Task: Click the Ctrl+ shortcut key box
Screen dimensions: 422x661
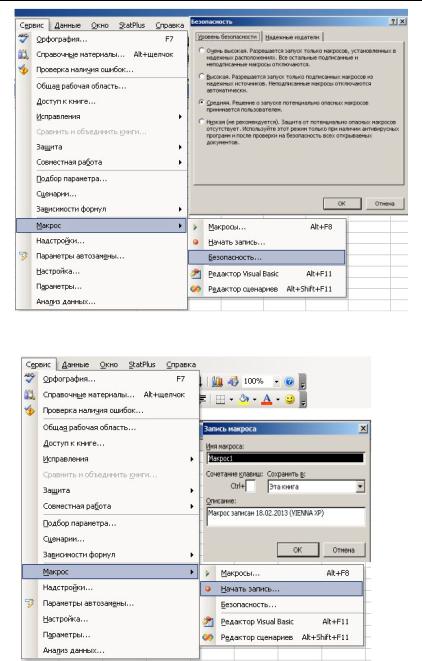Action: pos(250,486)
